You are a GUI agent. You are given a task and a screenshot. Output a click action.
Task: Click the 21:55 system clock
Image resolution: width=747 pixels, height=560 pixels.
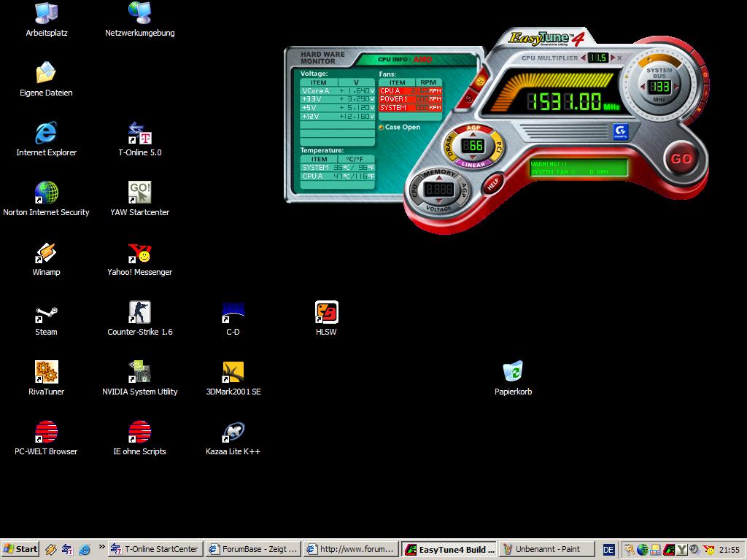point(729,550)
